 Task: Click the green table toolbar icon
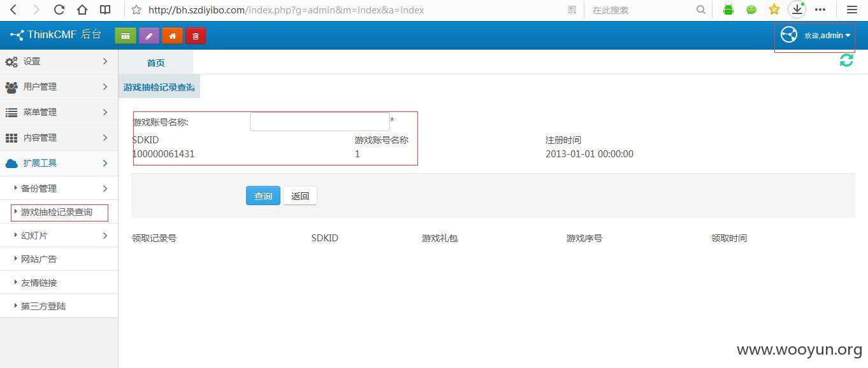pyautogui.click(x=126, y=36)
